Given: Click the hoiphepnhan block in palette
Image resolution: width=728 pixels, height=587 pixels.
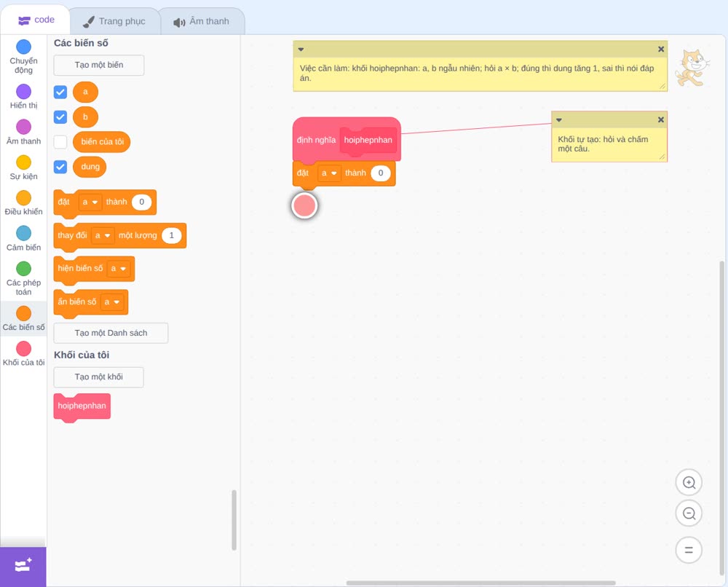Looking at the screenshot, I should (82, 406).
